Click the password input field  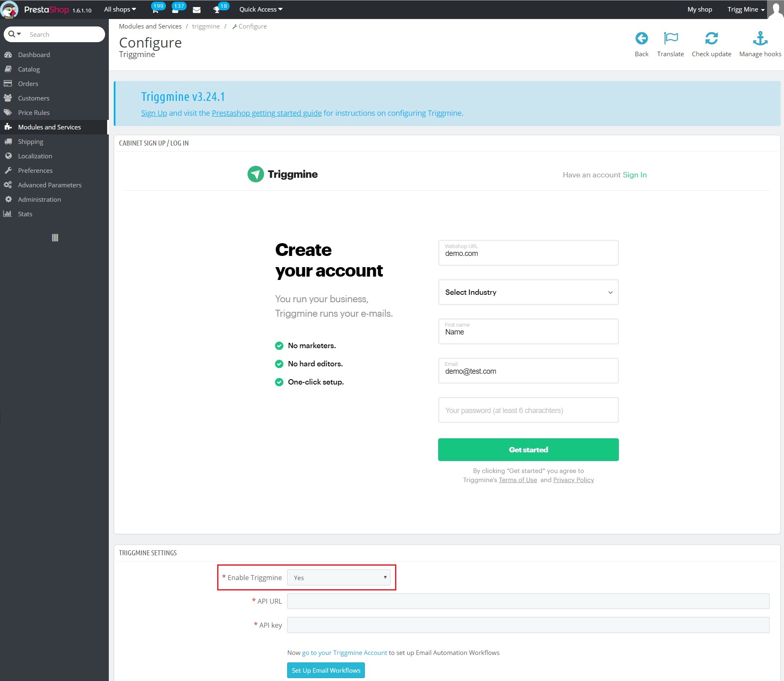[x=528, y=410]
